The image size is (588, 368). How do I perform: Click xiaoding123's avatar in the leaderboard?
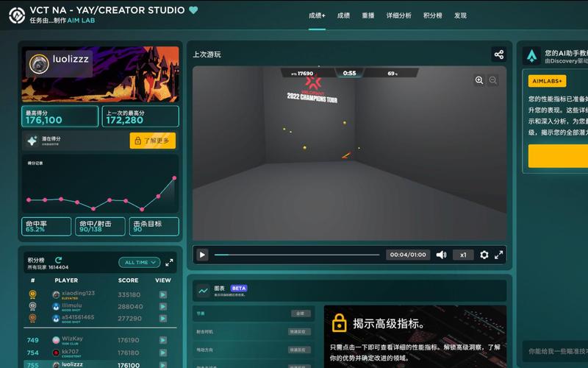click(56, 295)
